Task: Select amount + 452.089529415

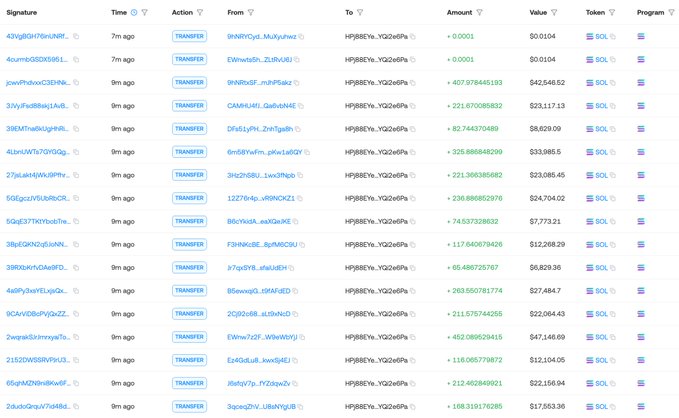Action: (x=475, y=337)
